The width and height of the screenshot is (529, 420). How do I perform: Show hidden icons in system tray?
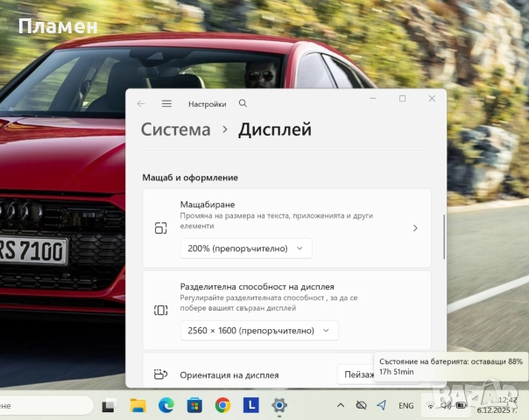point(340,405)
